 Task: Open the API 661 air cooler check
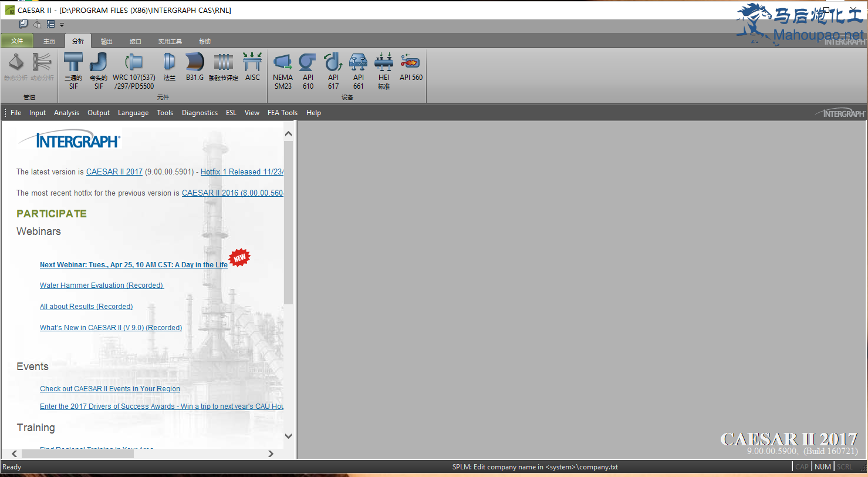[x=359, y=71]
